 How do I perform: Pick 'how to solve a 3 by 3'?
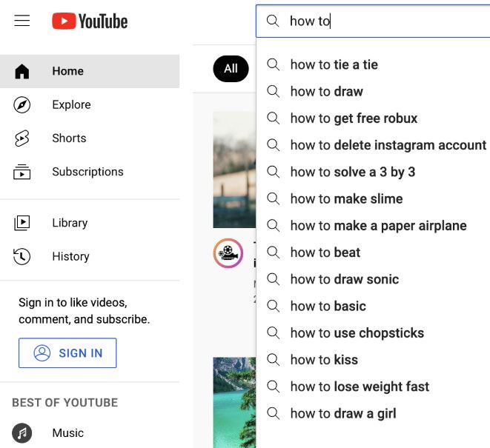coord(373,172)
